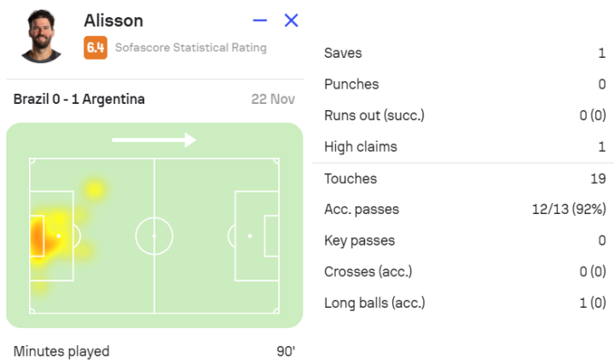Click the white attack direction arrow
The image size is (614, 364).
coord(153,140)
